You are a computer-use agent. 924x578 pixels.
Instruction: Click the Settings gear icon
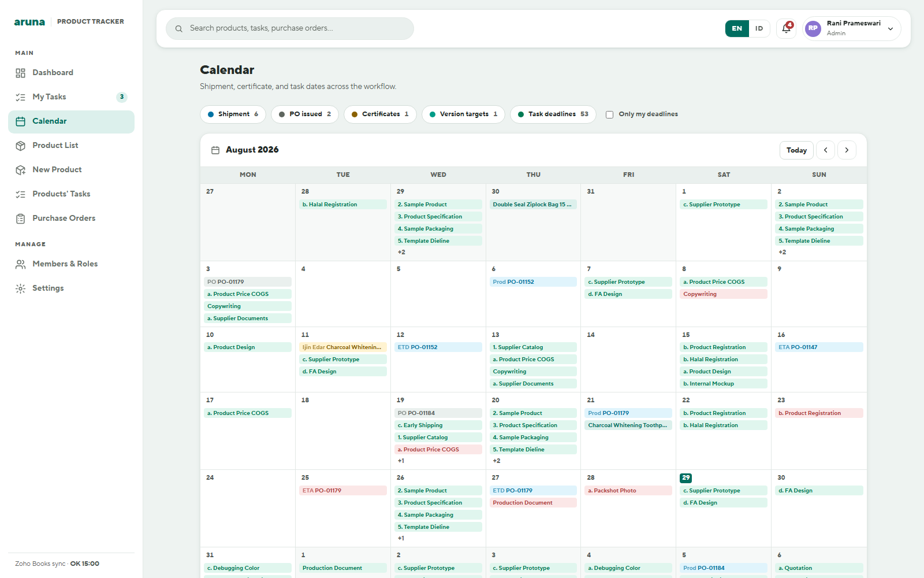pyautogui.click(x=21, y=288)
